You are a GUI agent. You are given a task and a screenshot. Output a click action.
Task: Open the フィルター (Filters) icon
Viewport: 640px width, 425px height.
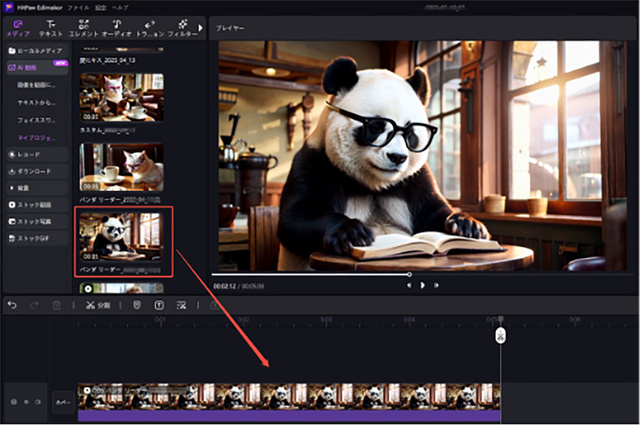coord(182,27)
